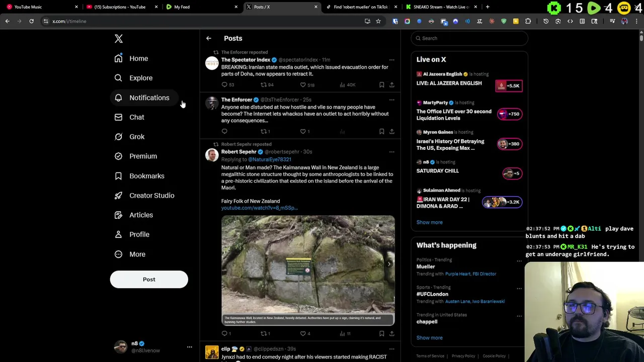Click the X logo in sidebar
Screen dimensions: 644x362
click(118, 39)
